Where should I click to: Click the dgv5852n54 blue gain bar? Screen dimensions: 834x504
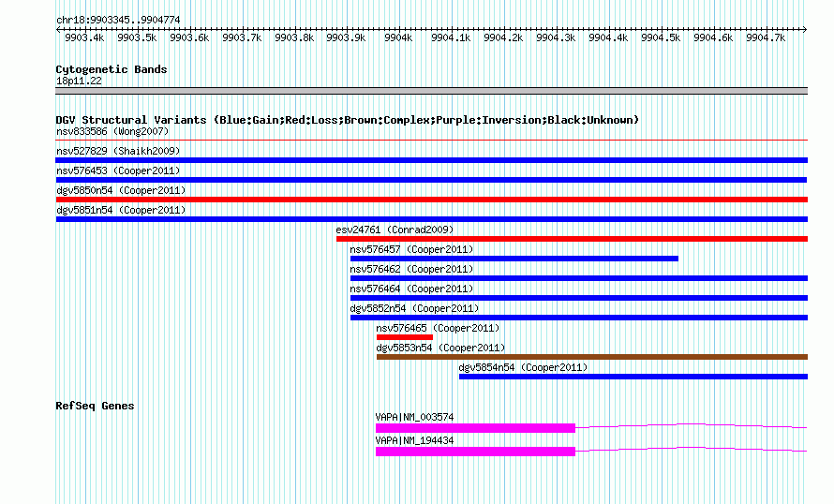[579, 318]
